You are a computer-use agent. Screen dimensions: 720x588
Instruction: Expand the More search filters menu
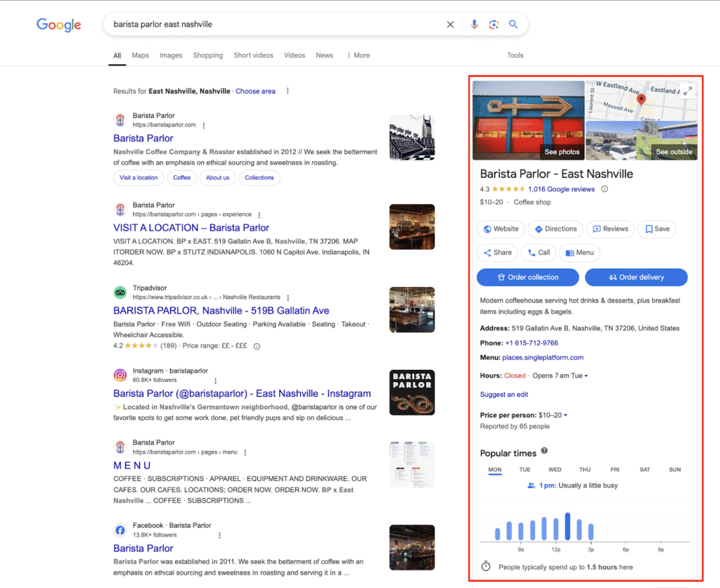358,56
